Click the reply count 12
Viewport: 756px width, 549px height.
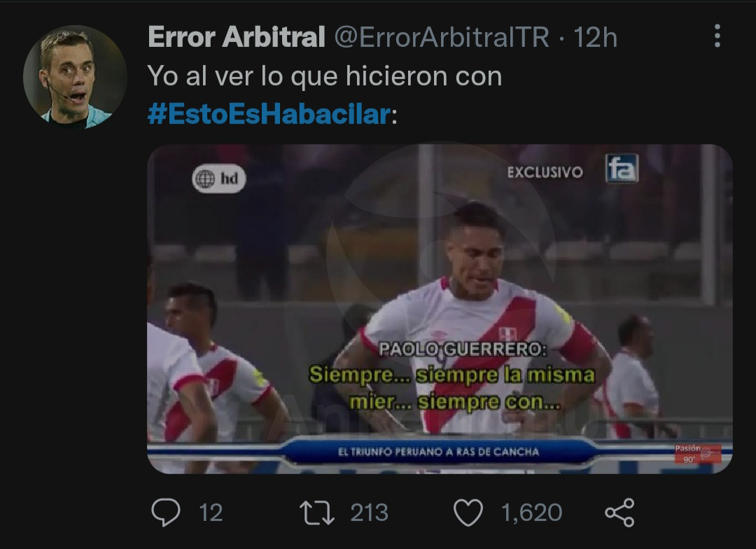click(211, 513)
